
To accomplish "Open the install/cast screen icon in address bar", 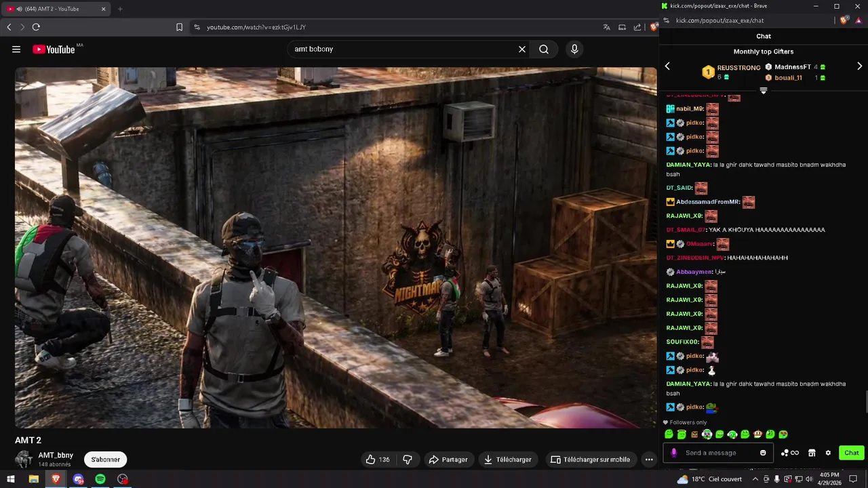I will (x=622, y=27).
